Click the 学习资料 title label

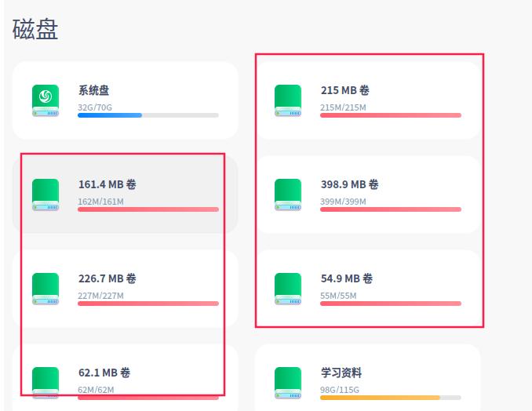[341, 373]
